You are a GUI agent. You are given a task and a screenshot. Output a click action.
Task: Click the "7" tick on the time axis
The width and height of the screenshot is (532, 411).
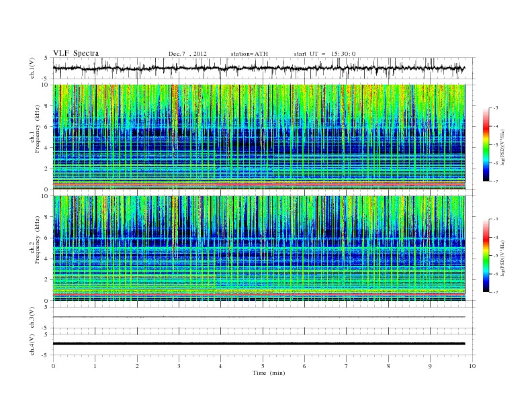(x=347, y=366)
